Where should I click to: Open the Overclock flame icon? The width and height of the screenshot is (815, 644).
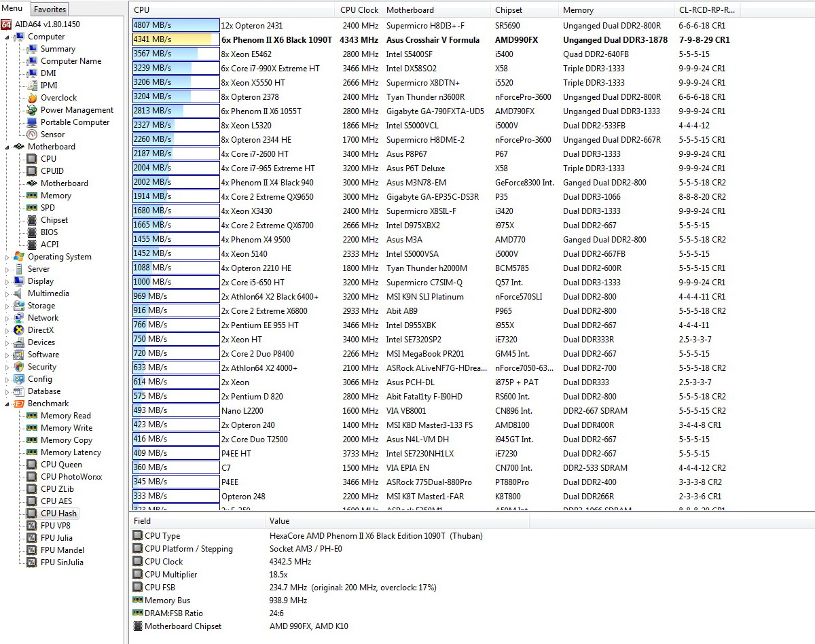[x=32, y=98]
